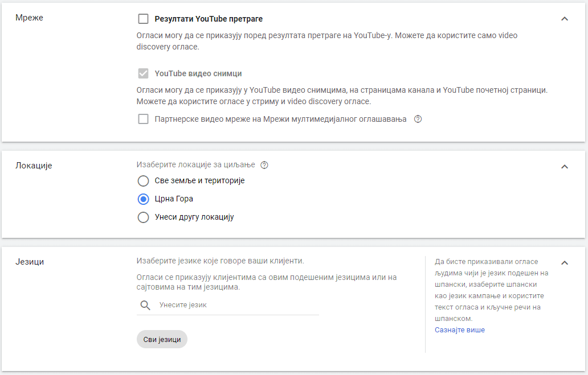Open help icon next to Партнерске видео мреже

418,119
